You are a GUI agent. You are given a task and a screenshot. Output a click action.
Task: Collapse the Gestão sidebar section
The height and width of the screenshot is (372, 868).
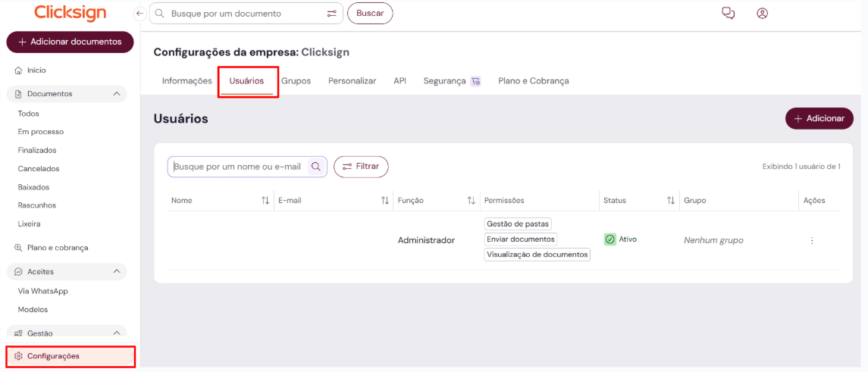(117, 333)
